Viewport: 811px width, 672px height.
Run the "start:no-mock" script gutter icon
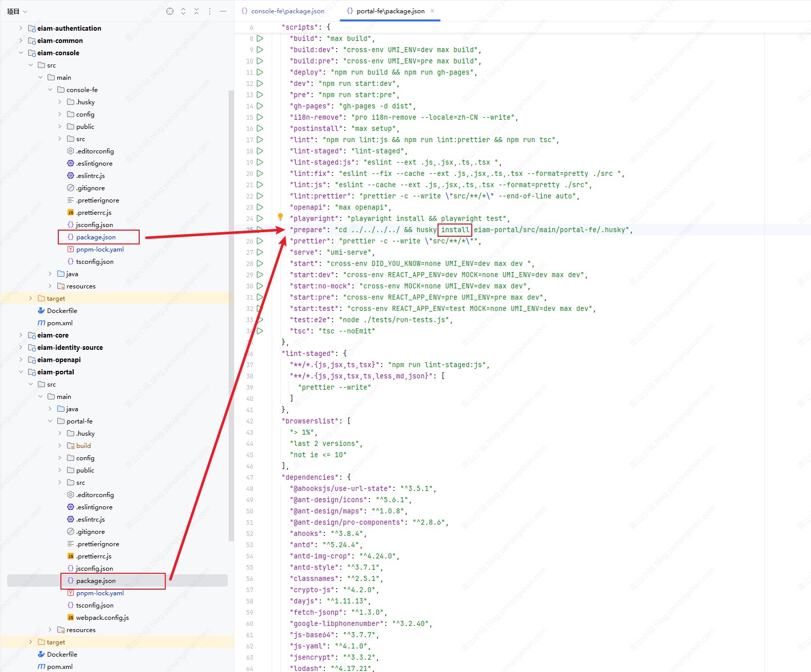pos(260,286)
